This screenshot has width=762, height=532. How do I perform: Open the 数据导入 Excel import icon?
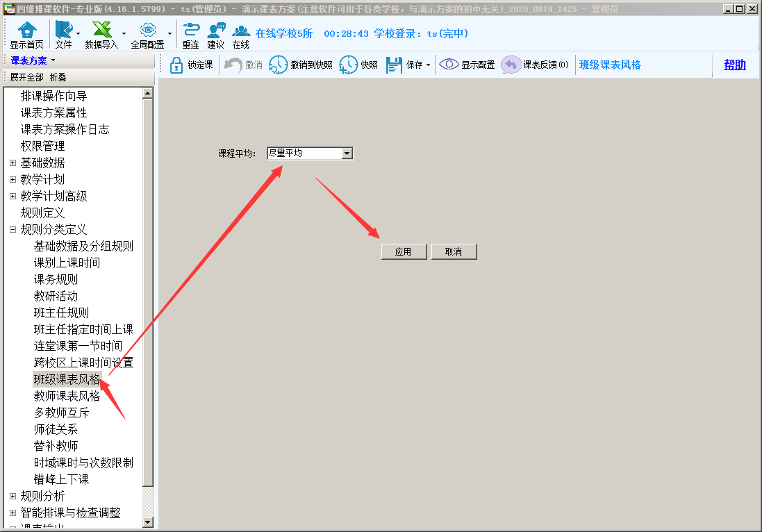point(102,31)
